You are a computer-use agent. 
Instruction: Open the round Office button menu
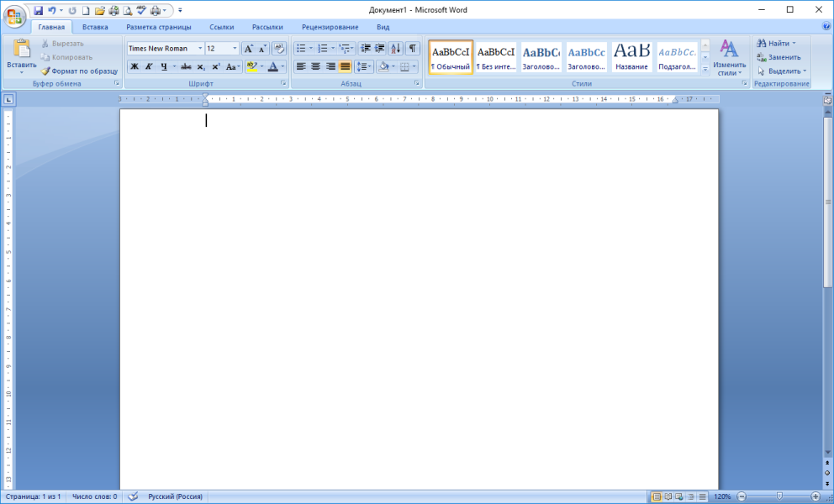(15, 16)
